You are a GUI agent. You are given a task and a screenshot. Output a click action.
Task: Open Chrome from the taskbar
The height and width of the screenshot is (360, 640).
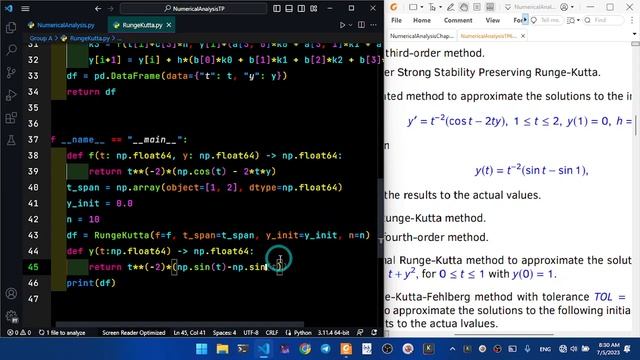305,349
